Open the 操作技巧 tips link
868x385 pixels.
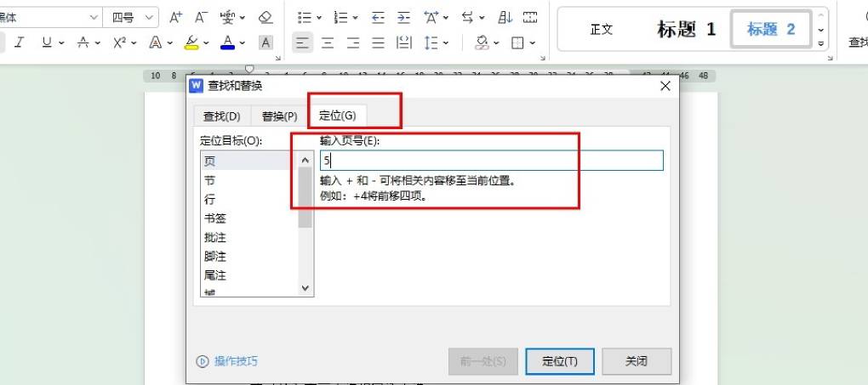(x=227, y=361)
